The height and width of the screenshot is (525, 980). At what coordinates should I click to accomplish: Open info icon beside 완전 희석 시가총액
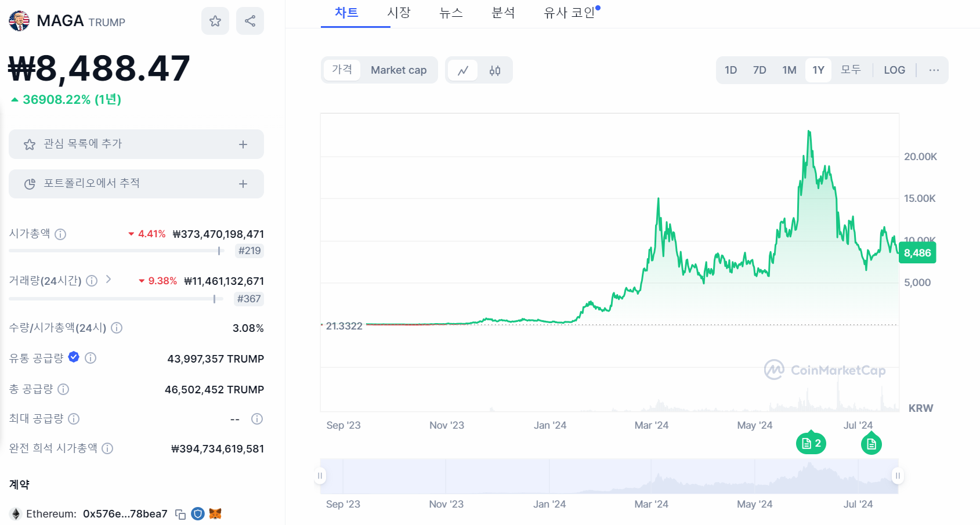pyautogui.click(x=107, y=448)
